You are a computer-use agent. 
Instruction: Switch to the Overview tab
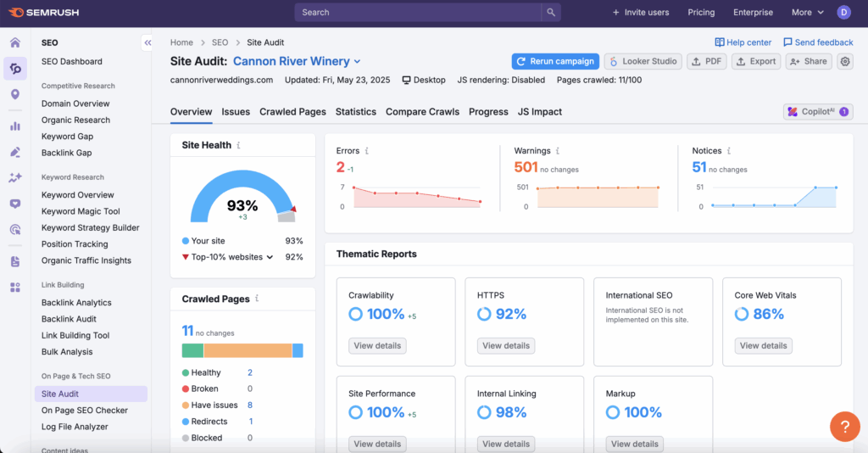tap(191, 112)
